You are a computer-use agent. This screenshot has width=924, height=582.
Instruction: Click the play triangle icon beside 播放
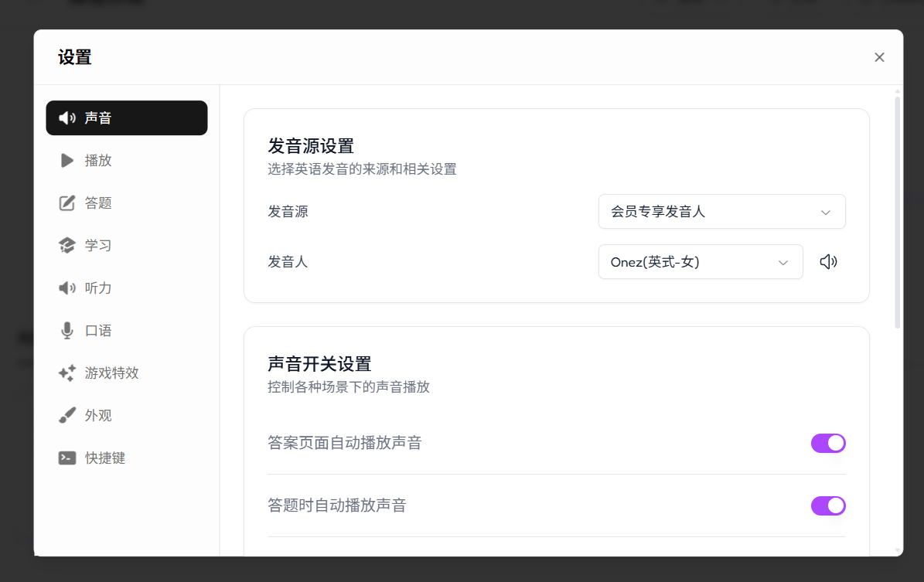coord(67,161)
